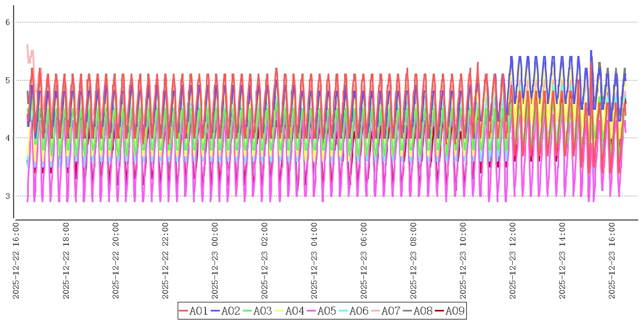Select the 2025-12-23 08:00 x-axis label
The height and width of the screenshot is (320, 644).
coord(414,261)
